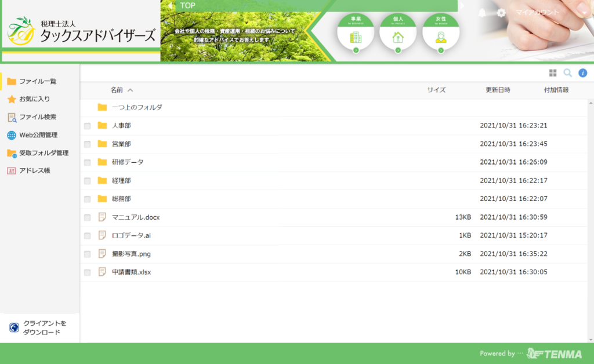The height and width of the screenshot is (364, 594).
Task: Click the クライアントをダウンロード link
Action: (x=44, y=327)
